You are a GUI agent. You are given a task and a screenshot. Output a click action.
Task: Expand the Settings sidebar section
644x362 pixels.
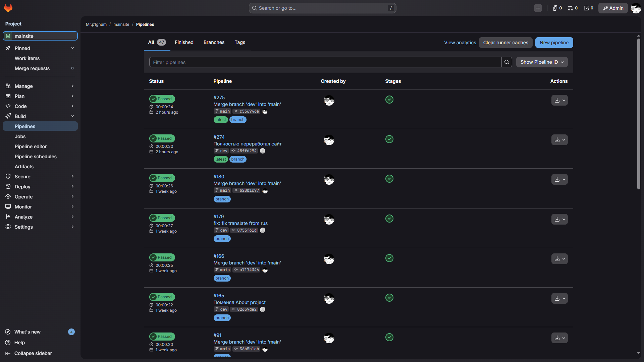click(40, 227)
